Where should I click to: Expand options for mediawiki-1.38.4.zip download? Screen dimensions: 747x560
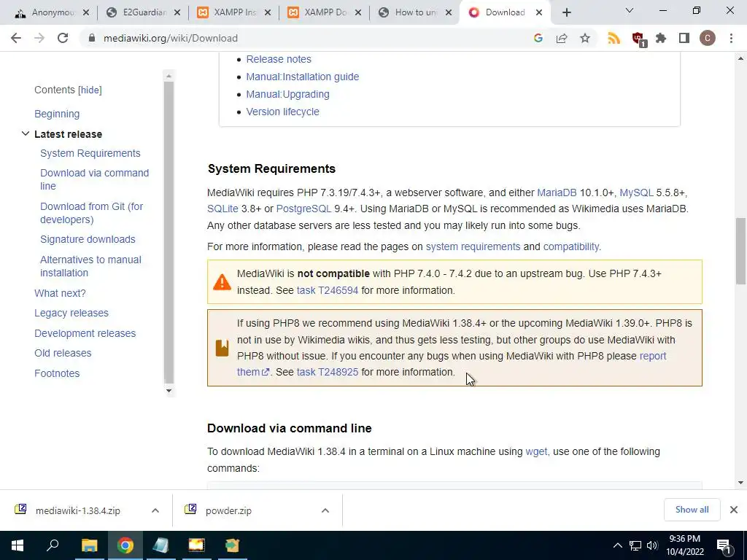155,510
